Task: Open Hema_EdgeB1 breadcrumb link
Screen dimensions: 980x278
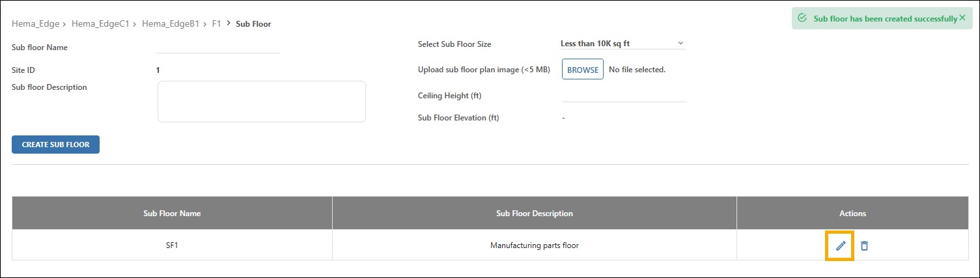Action: (171, 24)
